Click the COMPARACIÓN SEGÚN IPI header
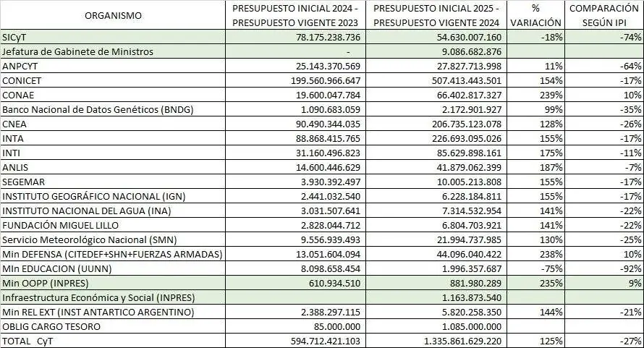644x348 pixels. (x=603, y=15)
